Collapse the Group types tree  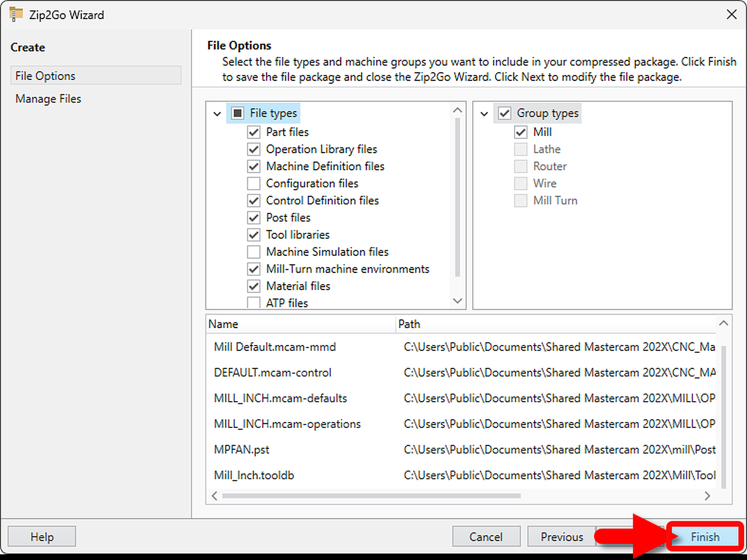click(x=484, y=114)
